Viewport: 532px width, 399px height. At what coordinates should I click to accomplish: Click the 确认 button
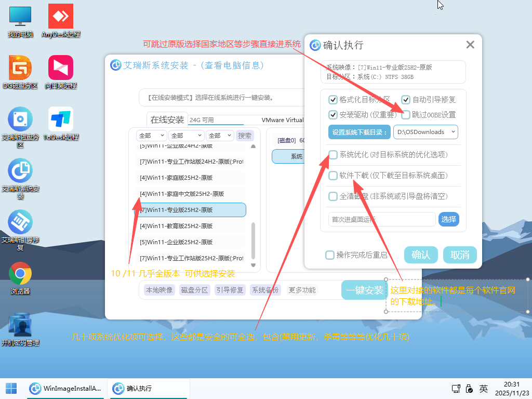click(420, 255)
